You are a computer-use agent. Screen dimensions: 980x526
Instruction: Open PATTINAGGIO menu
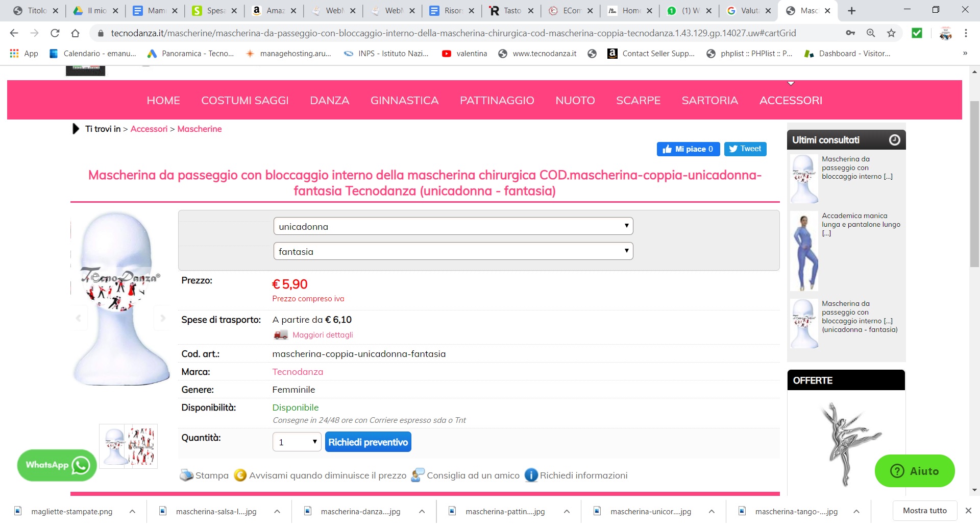pyautogui.click(x=497, y=101)
